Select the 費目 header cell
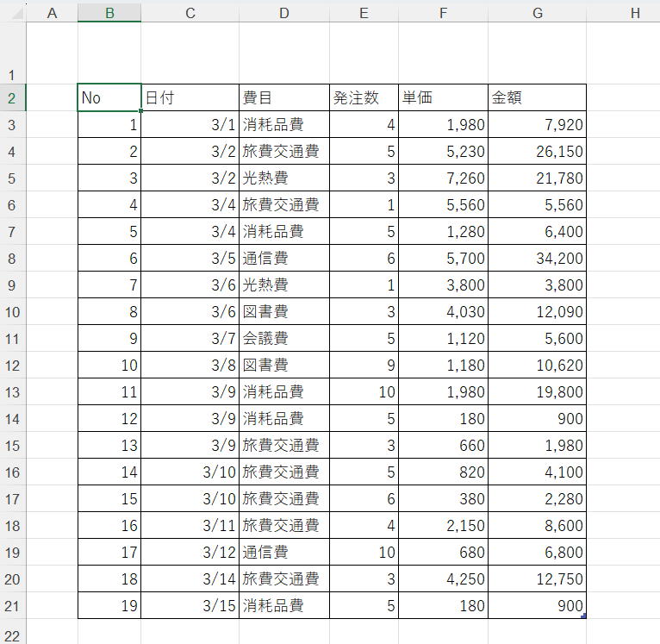 [284, 97]
